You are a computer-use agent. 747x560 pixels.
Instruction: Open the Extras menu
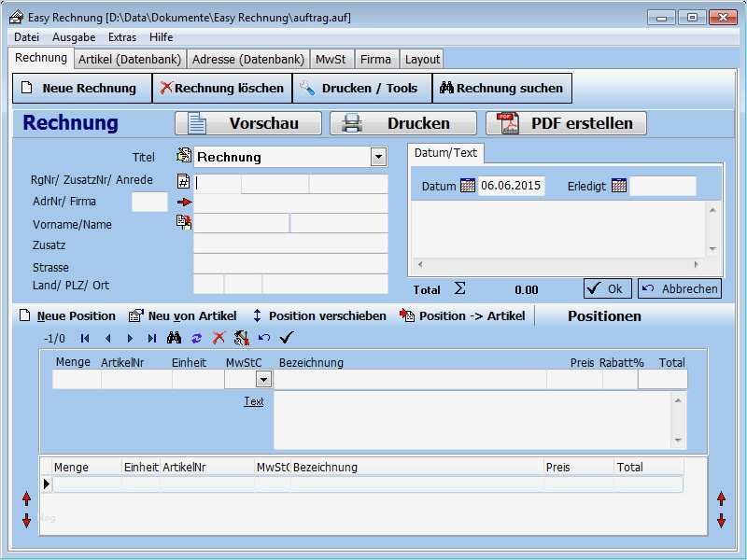(120, 36)
